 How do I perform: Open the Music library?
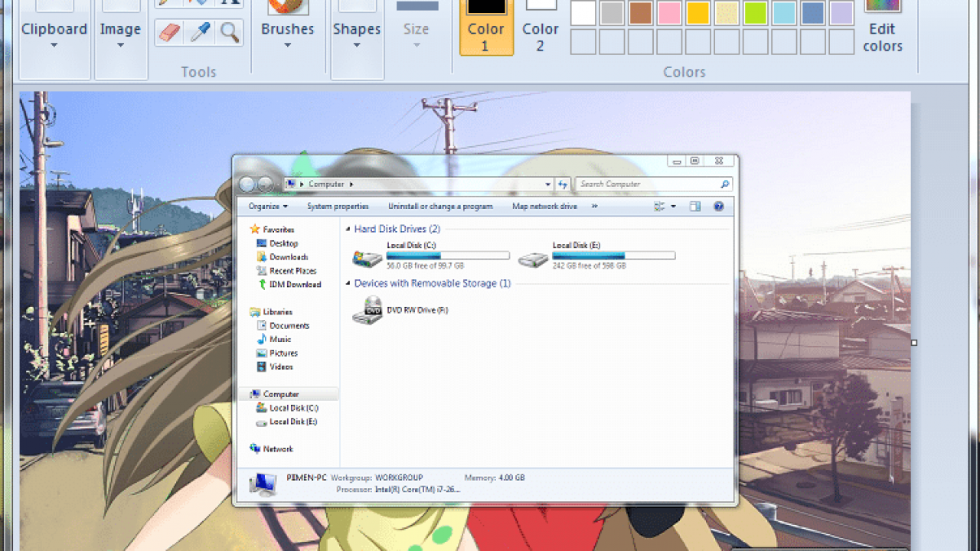click(x=274, y=340)
